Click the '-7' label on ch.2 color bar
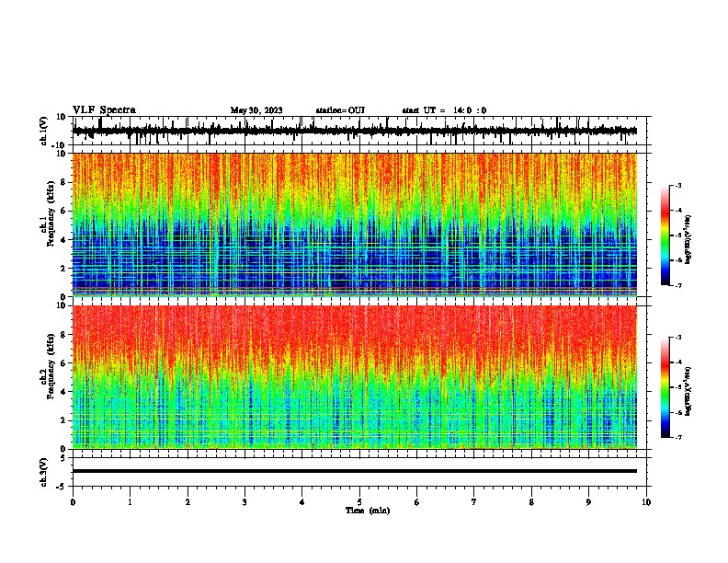The image size is (728, 563). [x=678, y=438]
